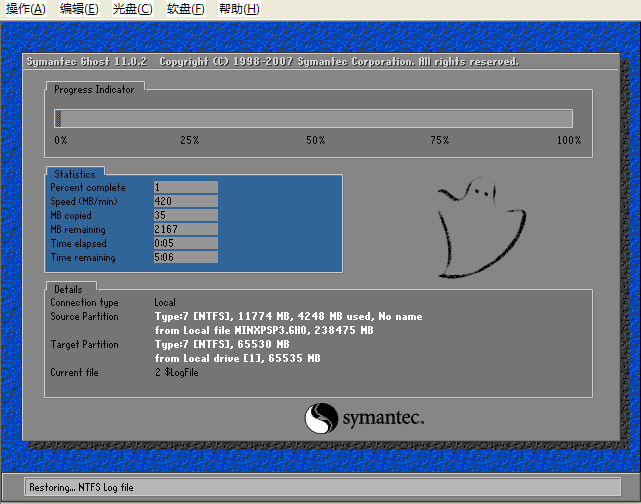Image resolution: width=641 pixels, height=504 pixels.
Task: Click the Symantec copyright notice text
Action: pos(339,61)
